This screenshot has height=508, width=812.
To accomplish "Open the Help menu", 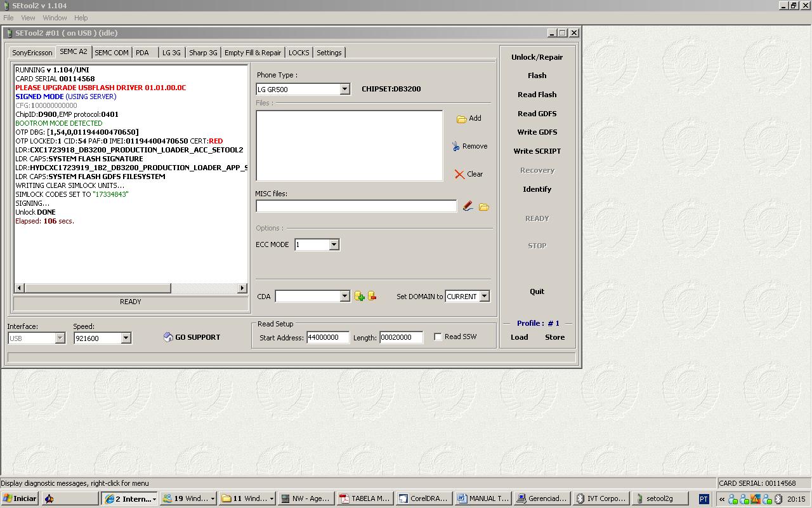I will pyautogui.click(x=81, y=18).
